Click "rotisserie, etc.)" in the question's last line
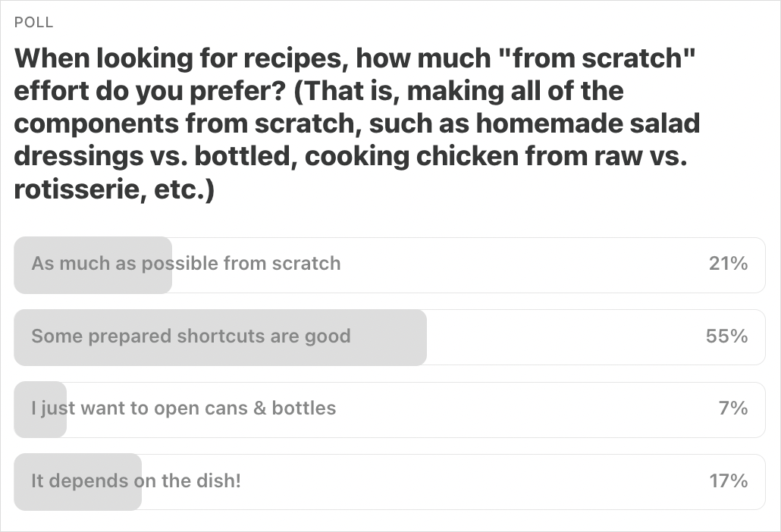This screenshot has height=532, width=781. [114, 189]
